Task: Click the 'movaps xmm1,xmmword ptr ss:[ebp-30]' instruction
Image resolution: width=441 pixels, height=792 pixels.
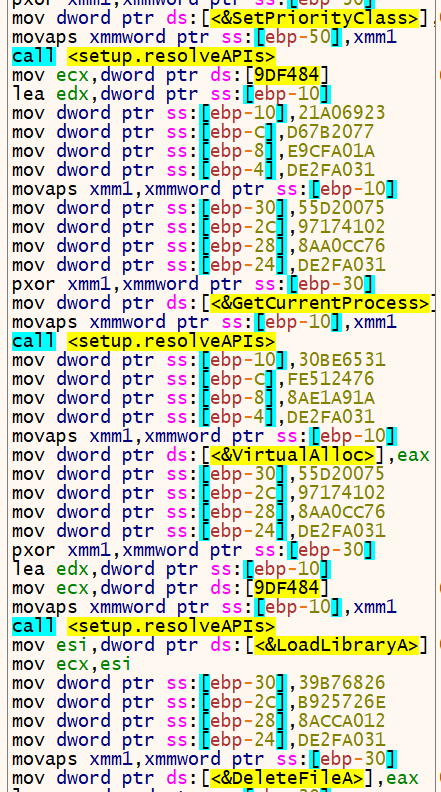Action: [x=204, y=759]
